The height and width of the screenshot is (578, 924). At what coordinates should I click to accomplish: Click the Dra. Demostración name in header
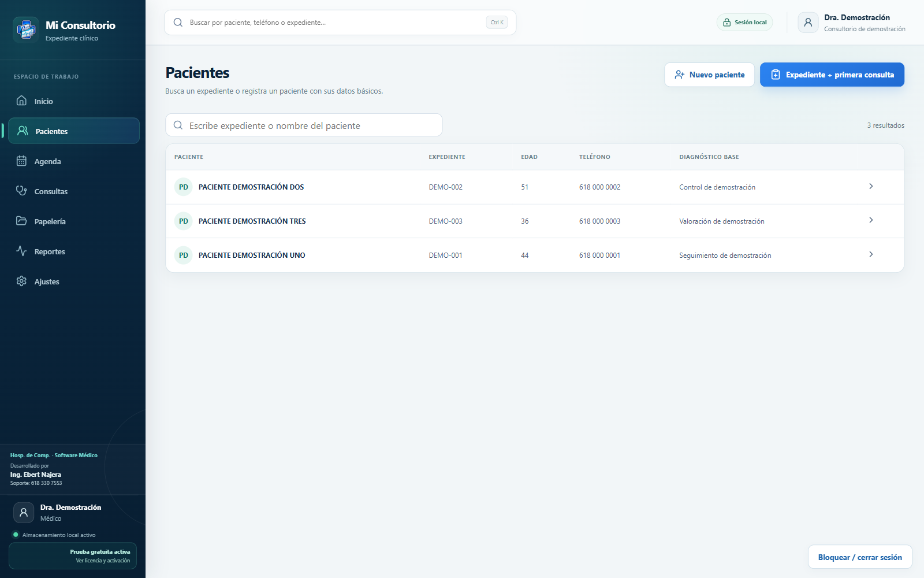click(857, 18)
